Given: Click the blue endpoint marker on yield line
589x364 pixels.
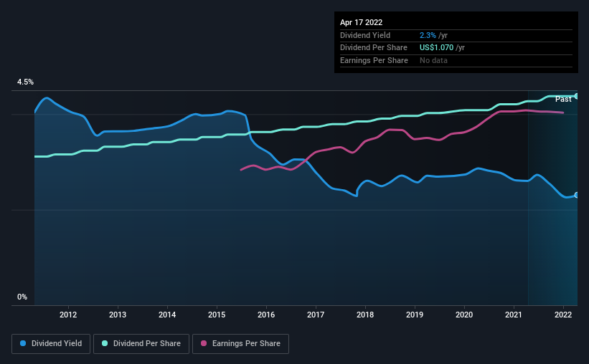Looking at the screenshot, I should coord(576,195).
